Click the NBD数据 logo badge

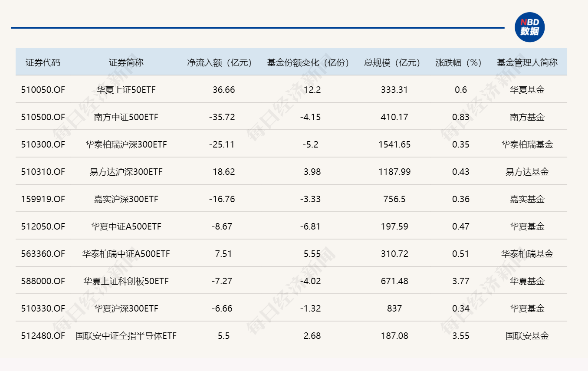(x=529, y=27)
